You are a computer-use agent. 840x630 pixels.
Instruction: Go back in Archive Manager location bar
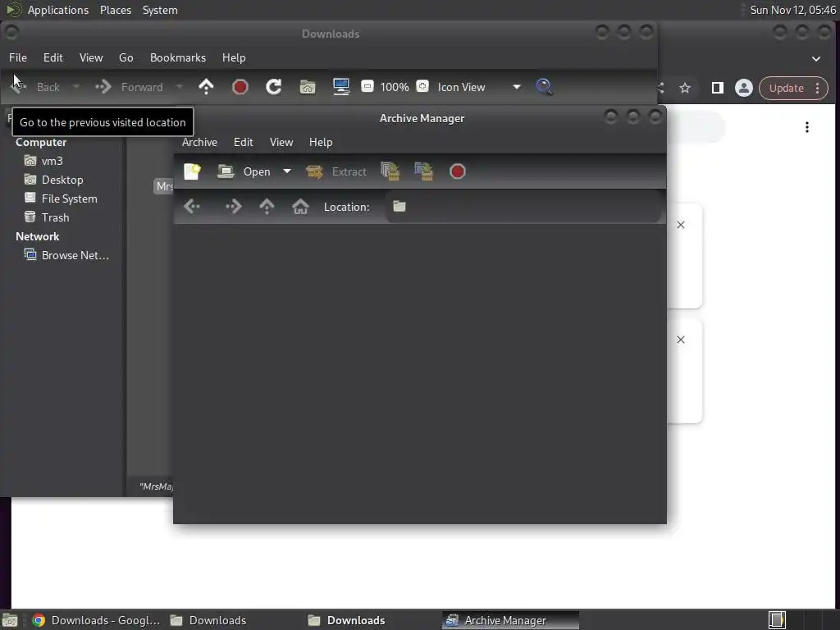[x=192, y=207]
